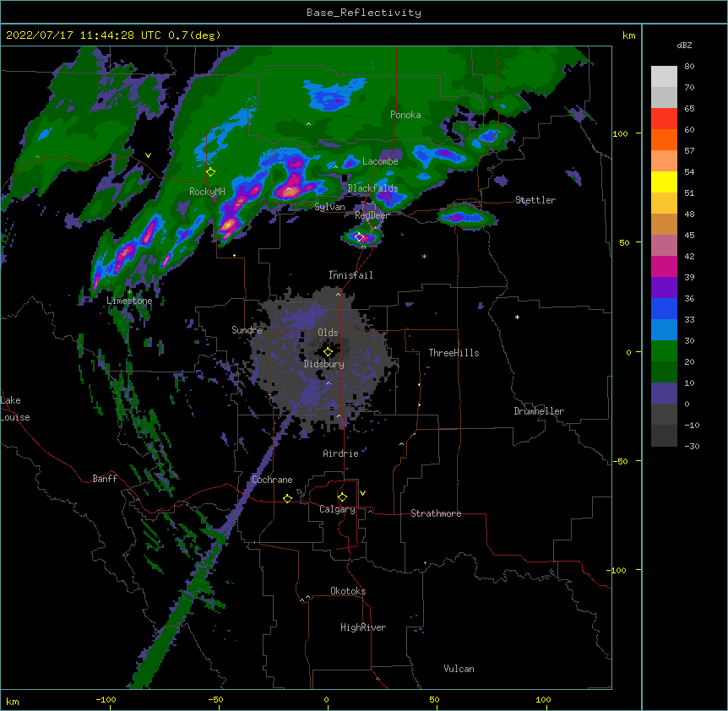Click the Sylvan label
Viewport: 728px width, 711px height.
329,207
